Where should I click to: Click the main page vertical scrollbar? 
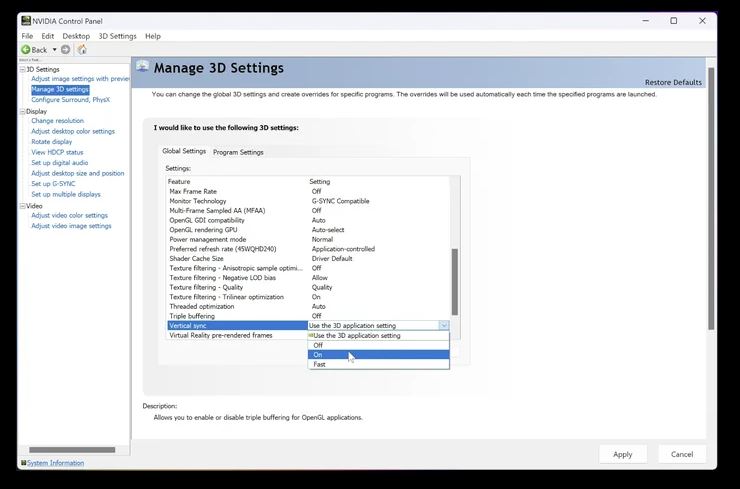pos(711,199)
